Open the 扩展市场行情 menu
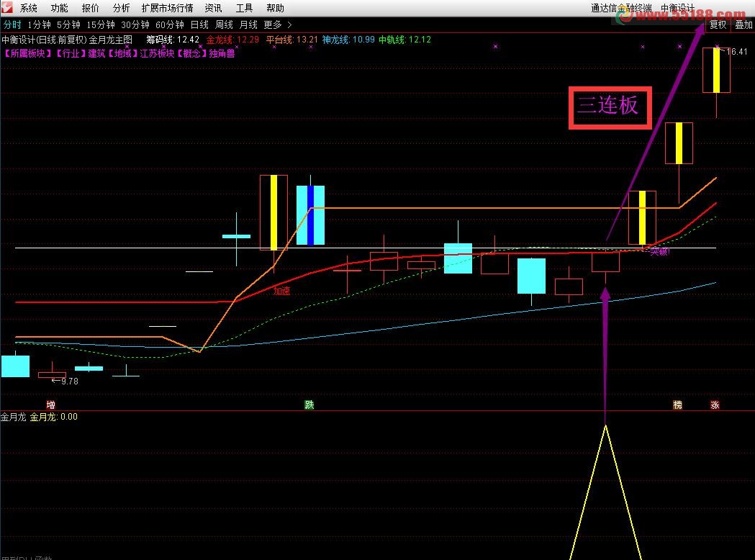The width and height of the screenshot is (755, 560). tap(167, 9)
